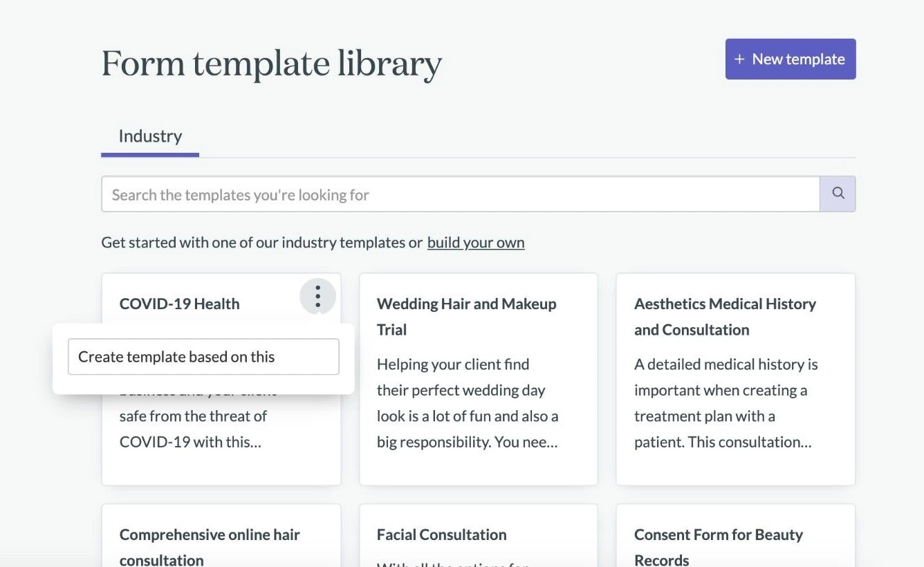
Task: Focus the template search input field
Action: pos(460,194)
